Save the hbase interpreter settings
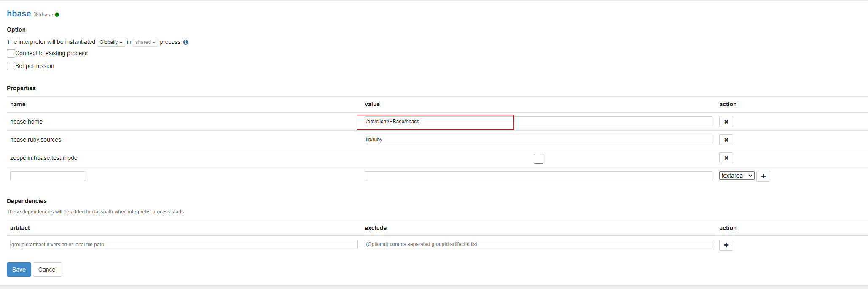Screen dimensions: 868x289 pyautogui.click(x=19, y=270)
